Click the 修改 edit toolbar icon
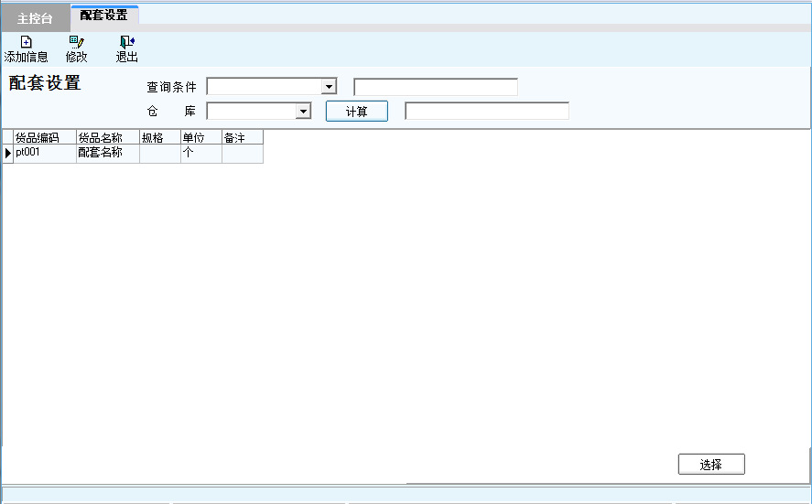This screenshot has width=812, height=504. pos(77,49)
